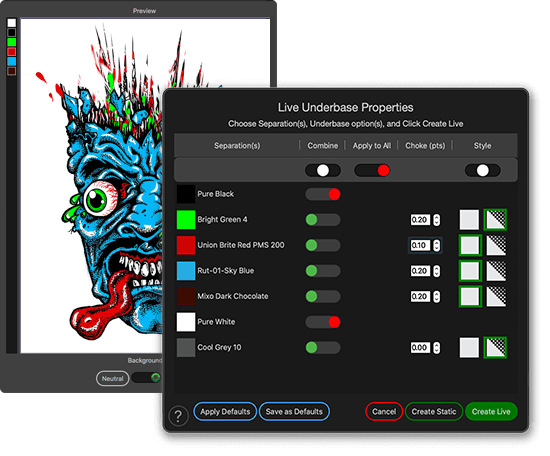Toggle Pure White combine switch

(x=323, y=322)
